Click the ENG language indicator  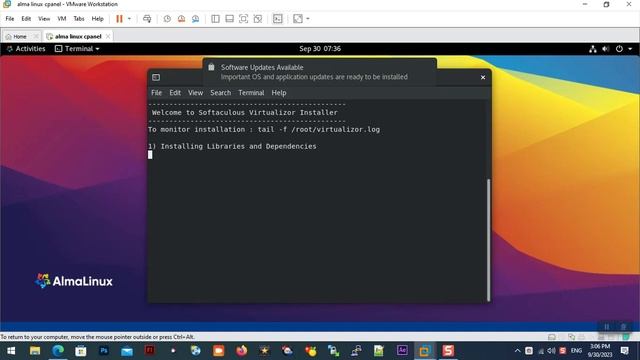(576, 351)
